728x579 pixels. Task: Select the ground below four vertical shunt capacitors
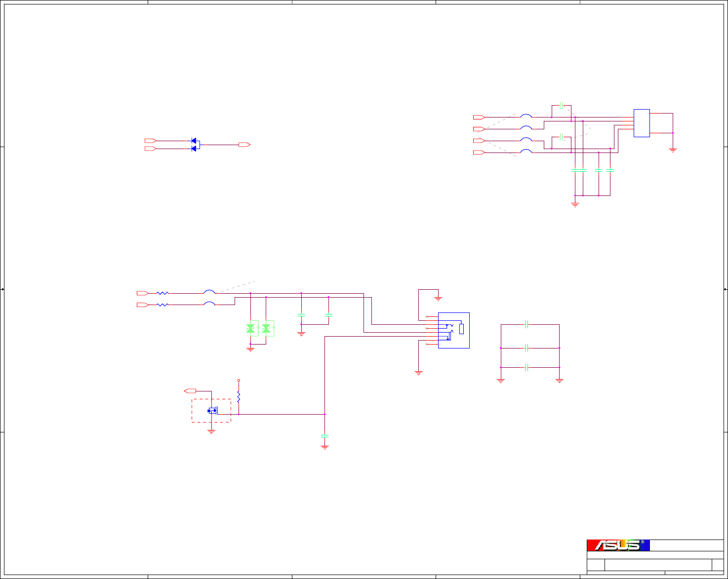575,204
